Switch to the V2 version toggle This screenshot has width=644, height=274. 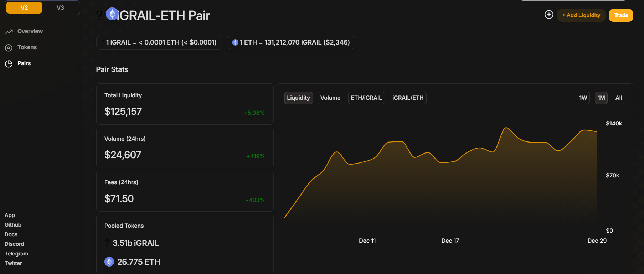[24, 7]
